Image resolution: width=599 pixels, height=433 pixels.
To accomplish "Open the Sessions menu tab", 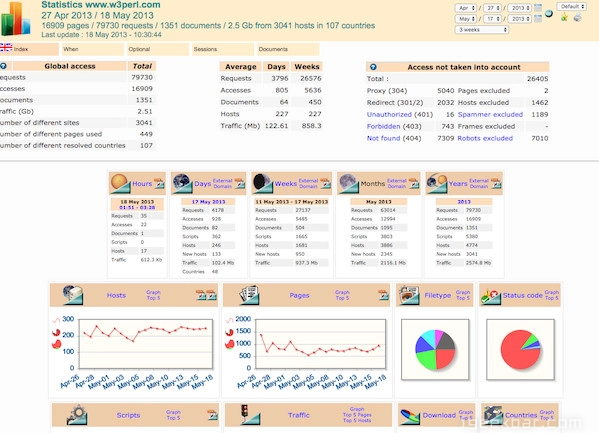I will click(x=223, y=49).
